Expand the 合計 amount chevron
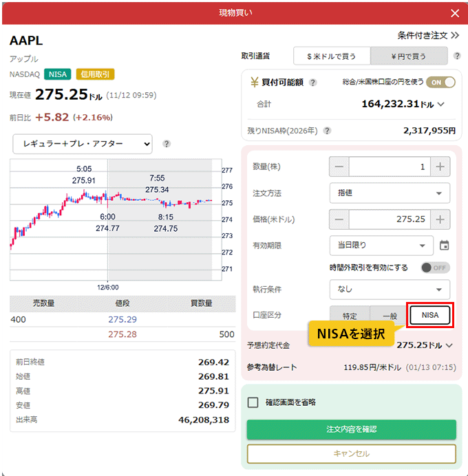468x476 pixels. (x=441, y=105)
